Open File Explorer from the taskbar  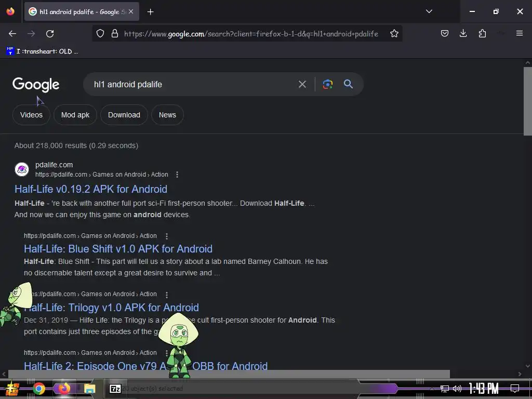[x=90, y=389]
